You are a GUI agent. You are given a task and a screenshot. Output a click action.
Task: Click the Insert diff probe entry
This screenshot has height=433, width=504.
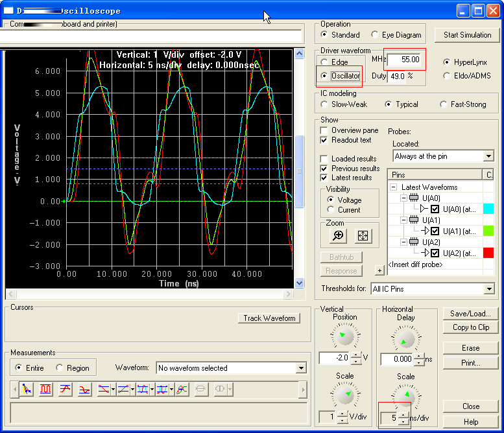[x=415, y=264]
